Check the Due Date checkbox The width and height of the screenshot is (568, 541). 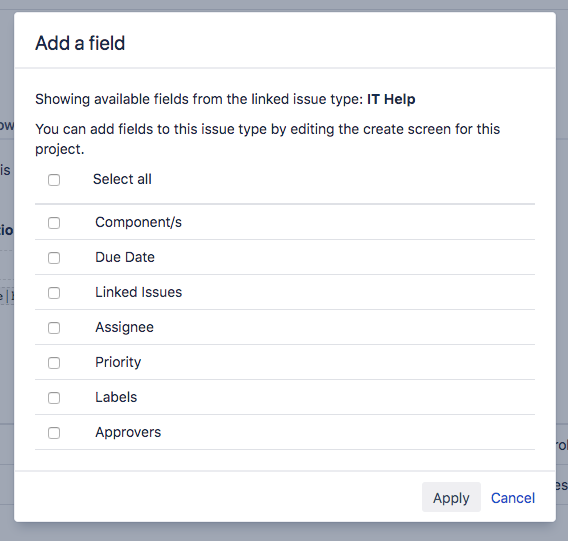click(54, 258)
